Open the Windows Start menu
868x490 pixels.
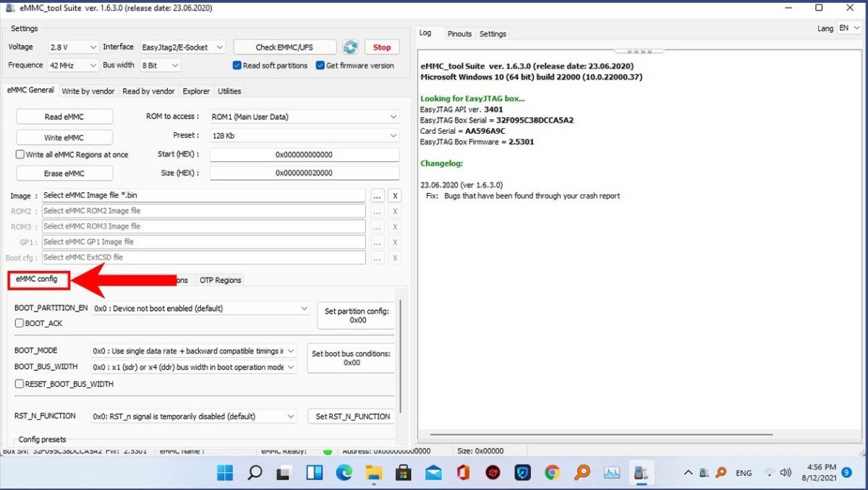(x=225, y=473)
